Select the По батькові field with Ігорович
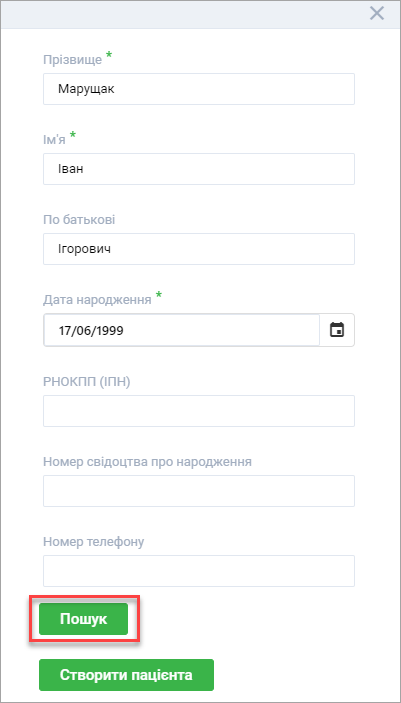Image resolution: width=401 pixels, height=703 pixels. pyautogui.click(x=199, y=249)
